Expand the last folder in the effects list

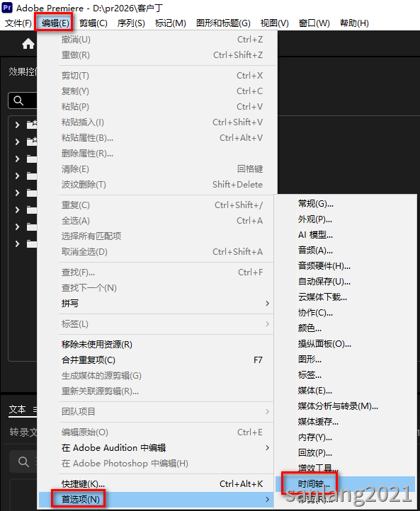point(18,243)
